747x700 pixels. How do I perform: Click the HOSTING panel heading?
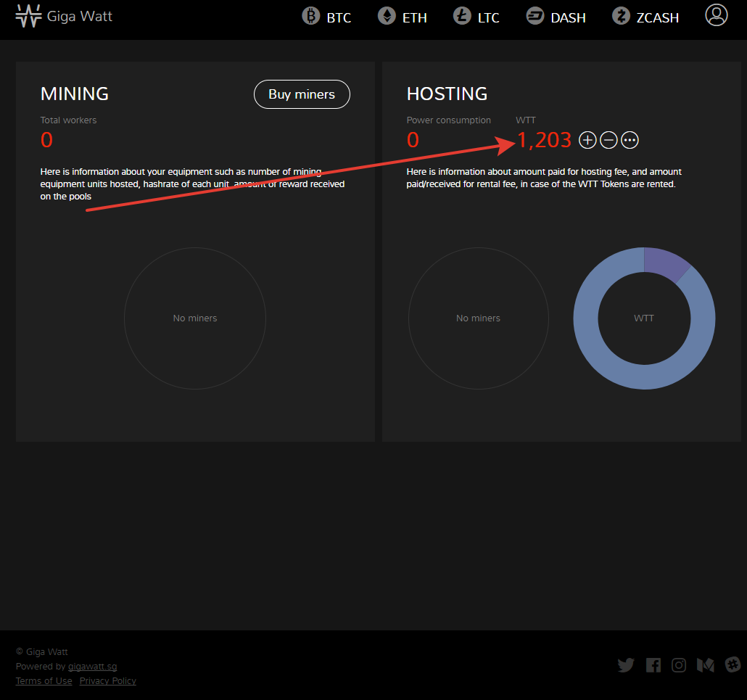[447, 94]
